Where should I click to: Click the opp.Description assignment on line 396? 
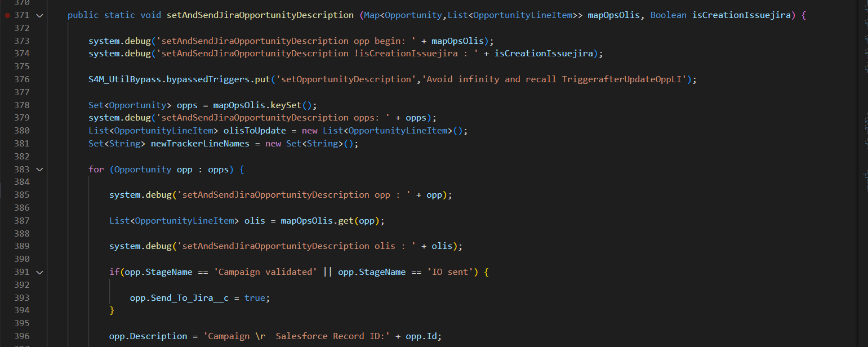tap(148, 336)
